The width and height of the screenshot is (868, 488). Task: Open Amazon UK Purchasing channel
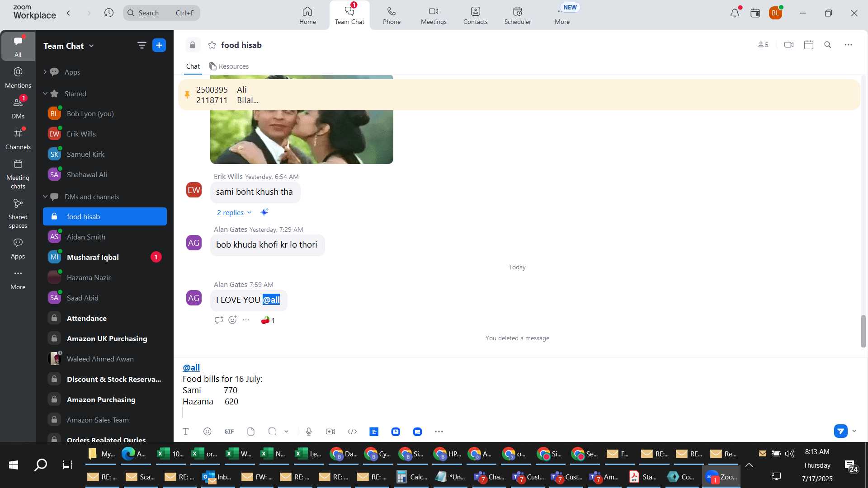click(105, 338)
